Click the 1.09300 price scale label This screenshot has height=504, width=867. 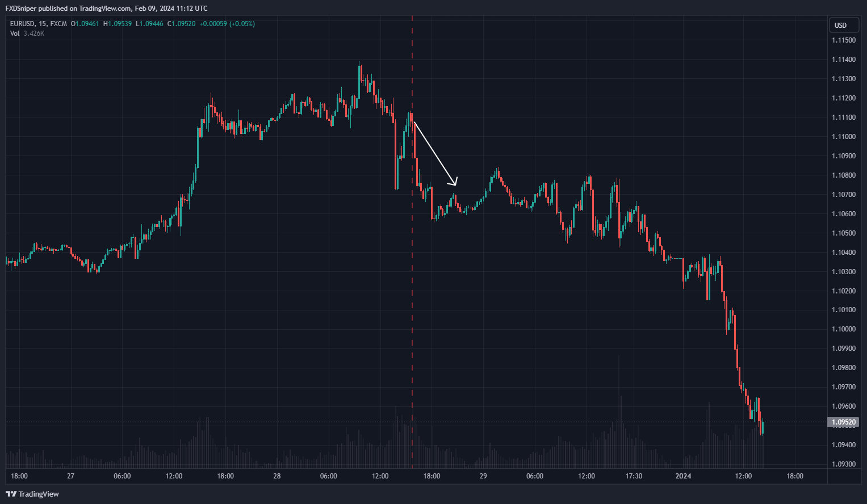843,464
